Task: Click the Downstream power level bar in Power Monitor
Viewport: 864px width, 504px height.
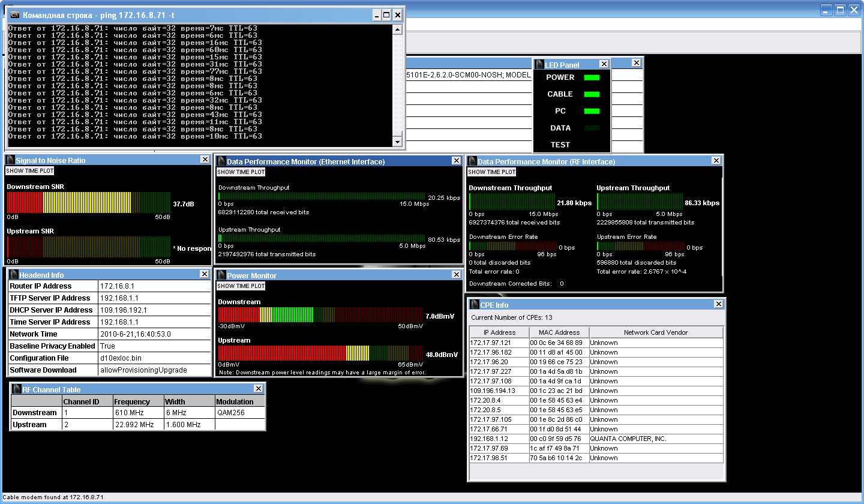Action: click(x=320, y=315)
